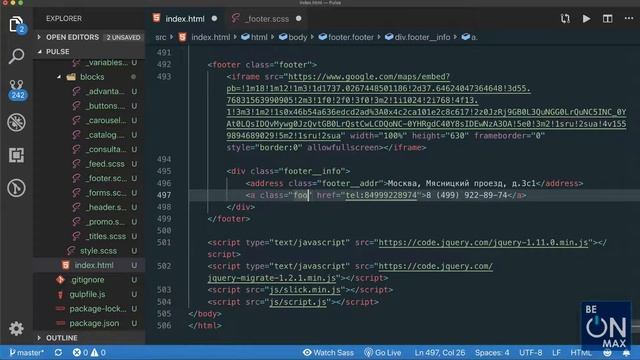Open the Manage gear icon
640x360 pixels.
16,329
